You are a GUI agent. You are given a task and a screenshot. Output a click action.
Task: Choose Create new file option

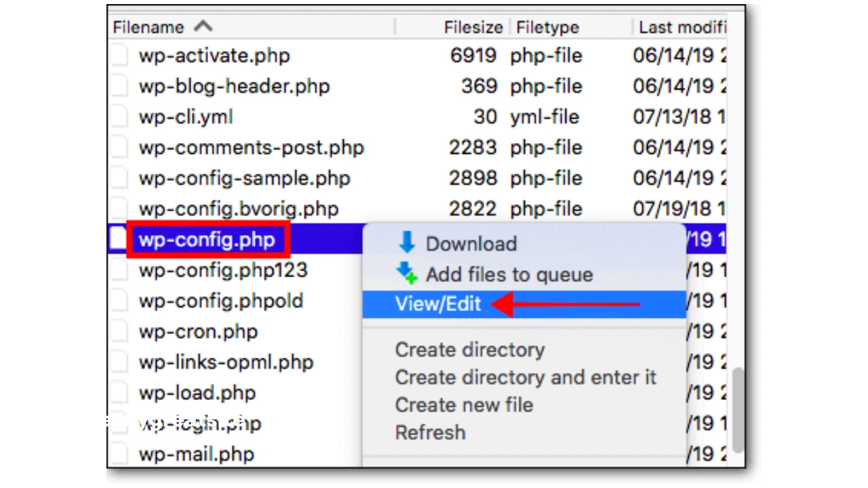(465, 405)
